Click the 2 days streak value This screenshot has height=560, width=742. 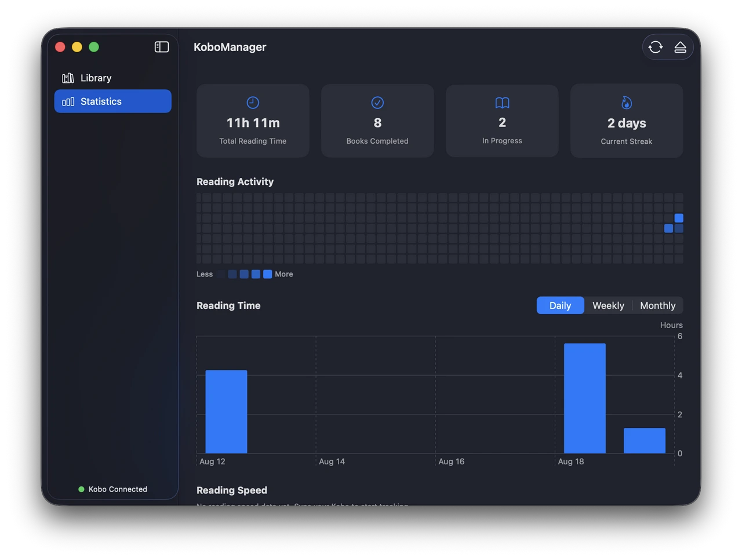627,123
